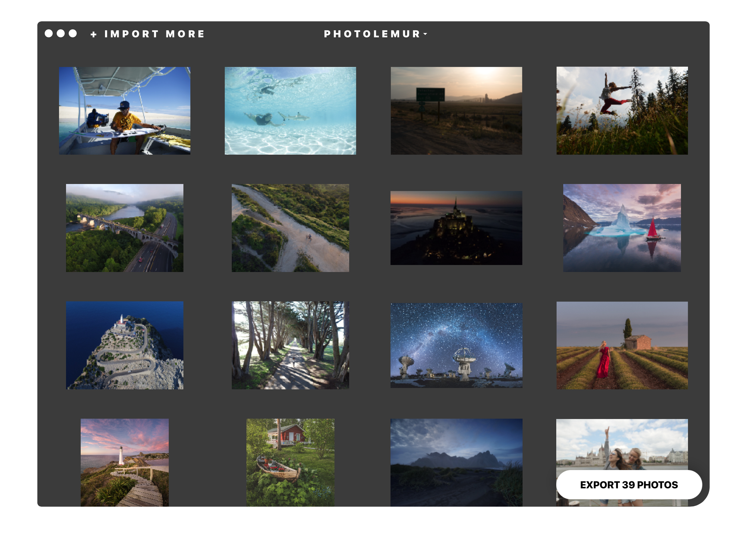Viewport: 747px width, 560px height.
Task: Open the red cabin with rowboat photo
Action: 290,462
